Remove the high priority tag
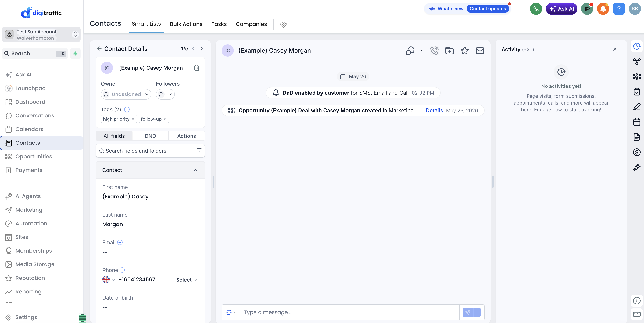 click(133, 119)
